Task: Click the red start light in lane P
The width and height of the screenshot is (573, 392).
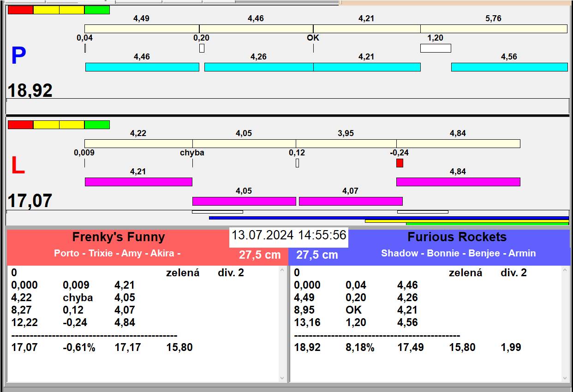Action: click(21, 10)
